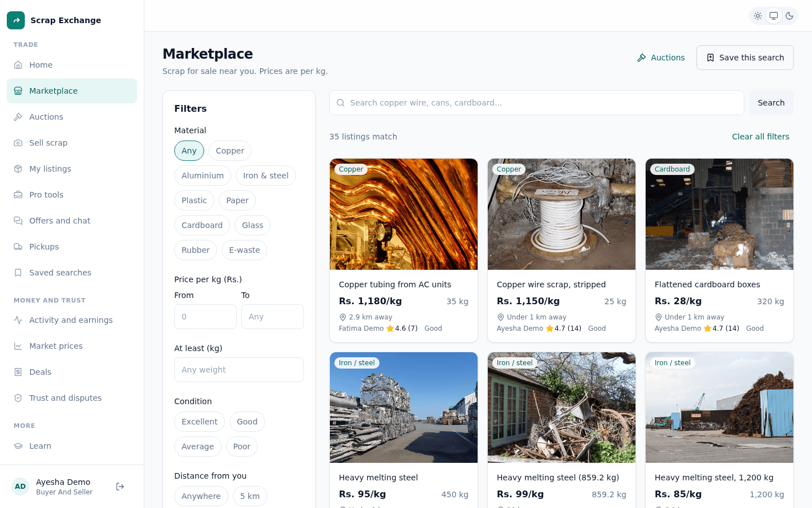This screenshot has width=812, height=508.
Task: Click the price From input field
Action: pyautogui.click(x=205, y=317)
